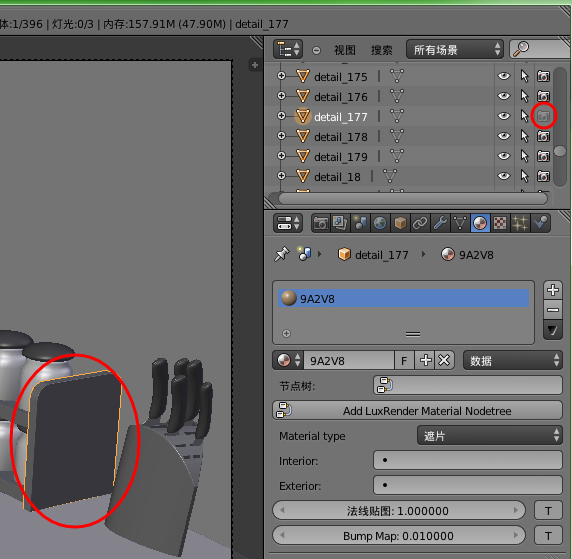Toggle render camera icon for detail_176
The height and width of the screenshot is (559, 572).
click(x=543, y=96)
